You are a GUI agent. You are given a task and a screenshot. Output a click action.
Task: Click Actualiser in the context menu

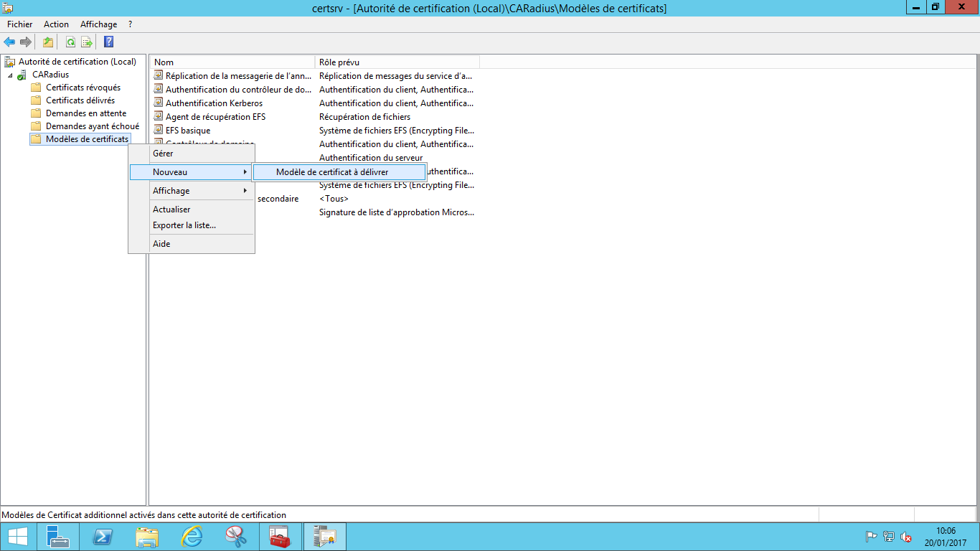tap(171, 209)
